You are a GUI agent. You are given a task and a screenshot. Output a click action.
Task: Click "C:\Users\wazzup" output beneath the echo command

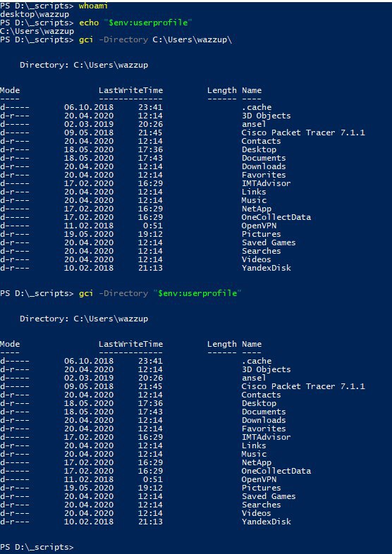(x=37, y=31)
